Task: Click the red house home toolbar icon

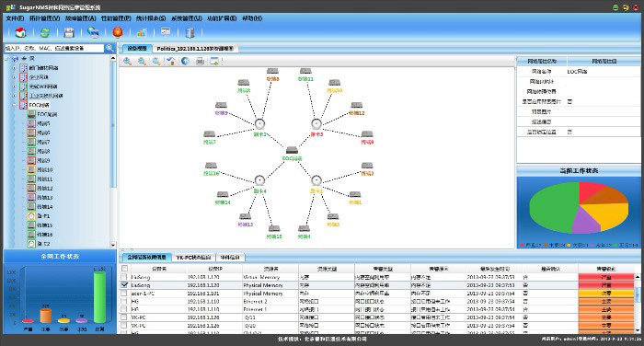Action: point(20,32)
